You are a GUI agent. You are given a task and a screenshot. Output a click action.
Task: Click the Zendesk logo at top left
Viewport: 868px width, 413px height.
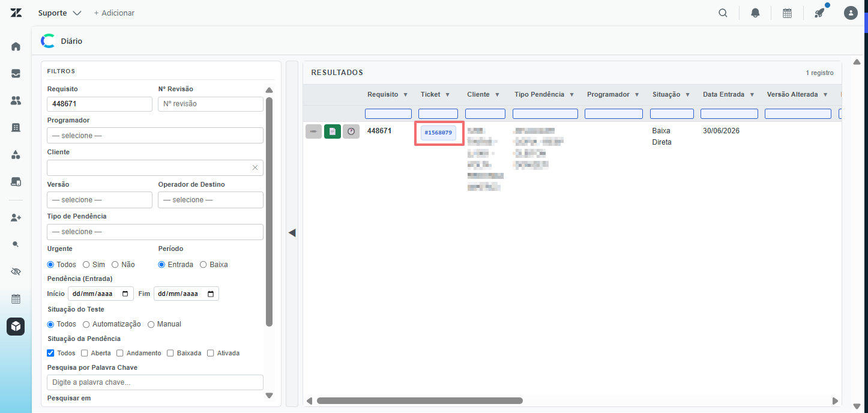pyautogui.click(x=16, y=13)
